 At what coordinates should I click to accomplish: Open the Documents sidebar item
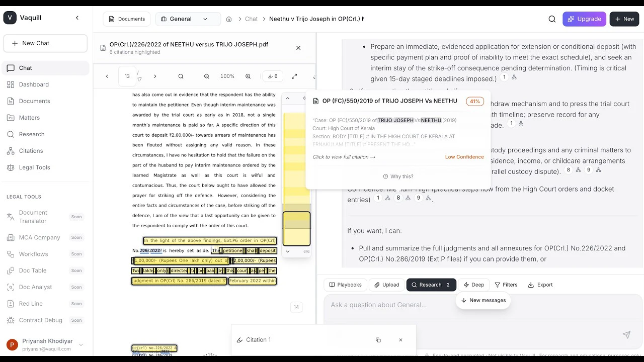point(46,101)
